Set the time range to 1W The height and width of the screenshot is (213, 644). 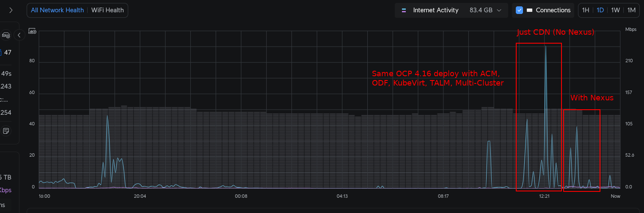tap(615, 10)
